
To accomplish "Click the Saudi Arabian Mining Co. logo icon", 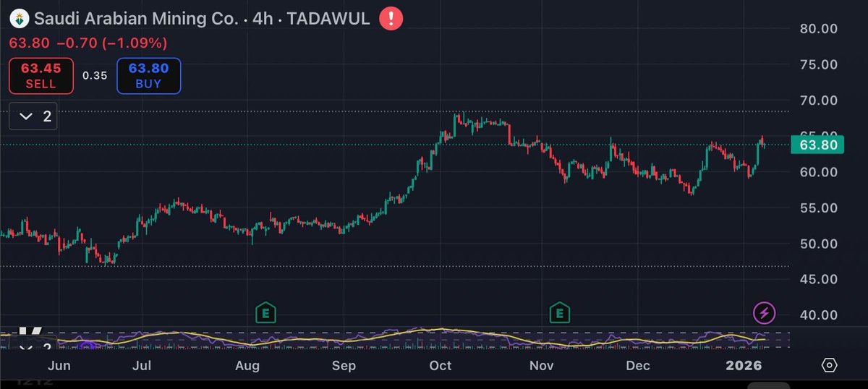I will pyautogui.click(x=20, y=20).
